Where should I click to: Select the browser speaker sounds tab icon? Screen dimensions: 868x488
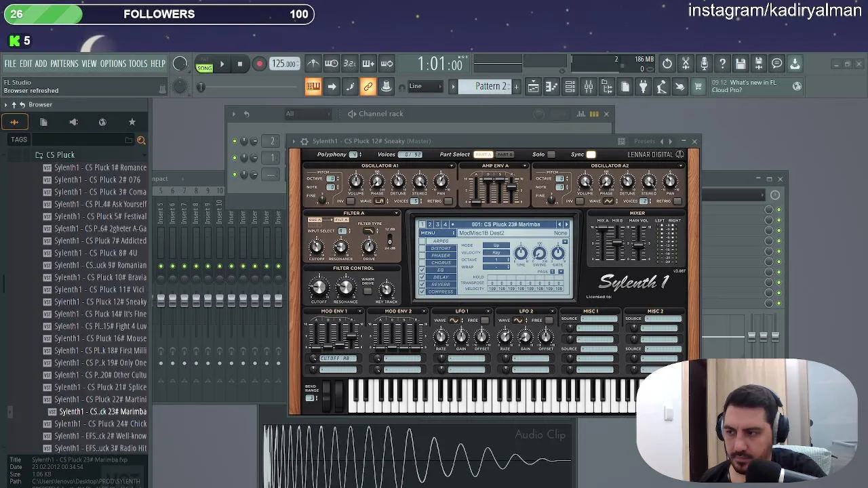click(73, 122)
